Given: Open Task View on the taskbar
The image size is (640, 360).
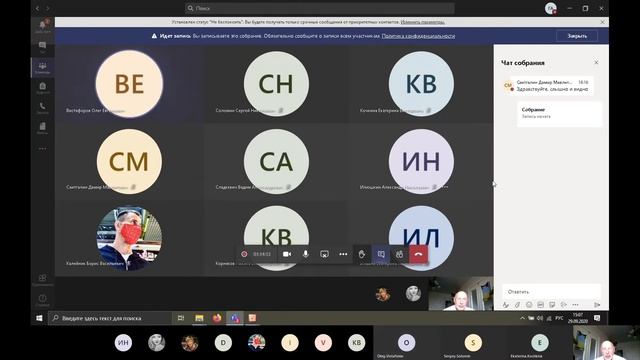Looking at the screenshot, I should (x=181, y=318).
